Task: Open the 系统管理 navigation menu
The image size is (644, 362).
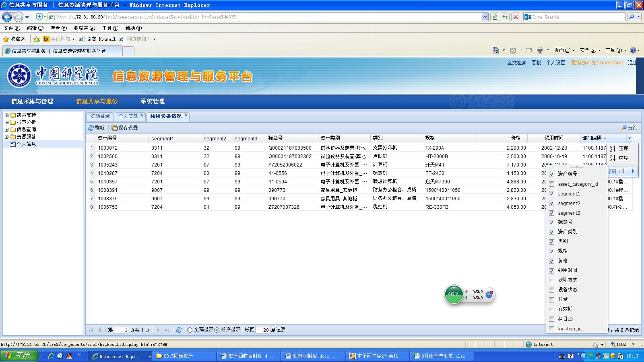Action: 153,101
